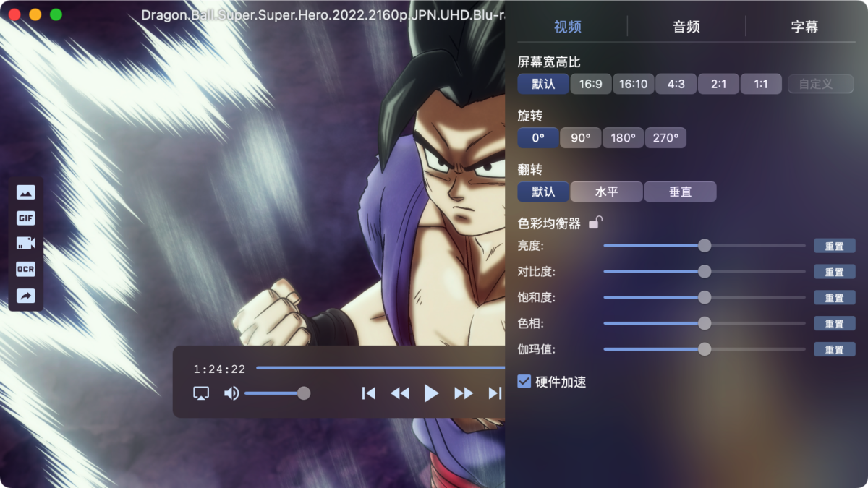868x488 pixels.
Task: Skip to the previous track
Action: [368, 393]
